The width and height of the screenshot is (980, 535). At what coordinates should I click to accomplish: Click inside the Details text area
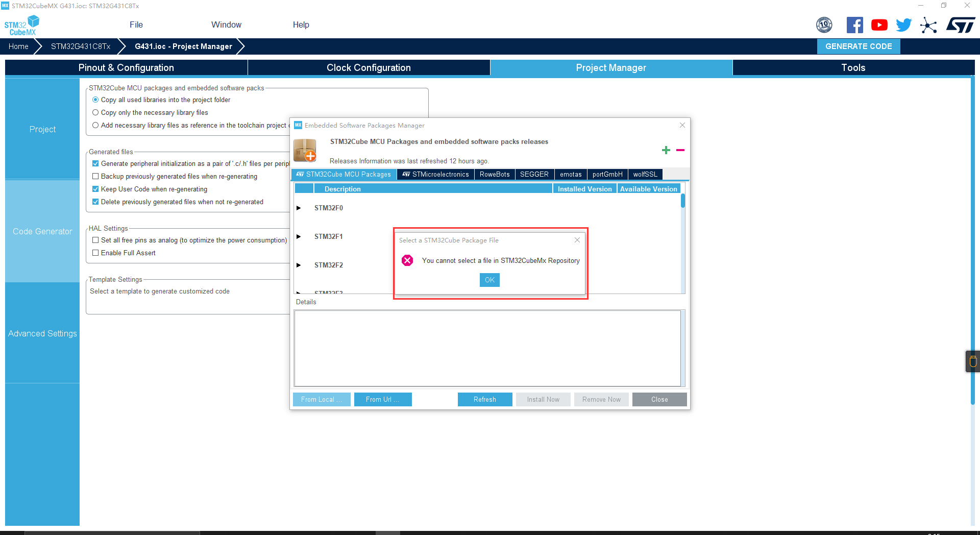click(487, 348)
